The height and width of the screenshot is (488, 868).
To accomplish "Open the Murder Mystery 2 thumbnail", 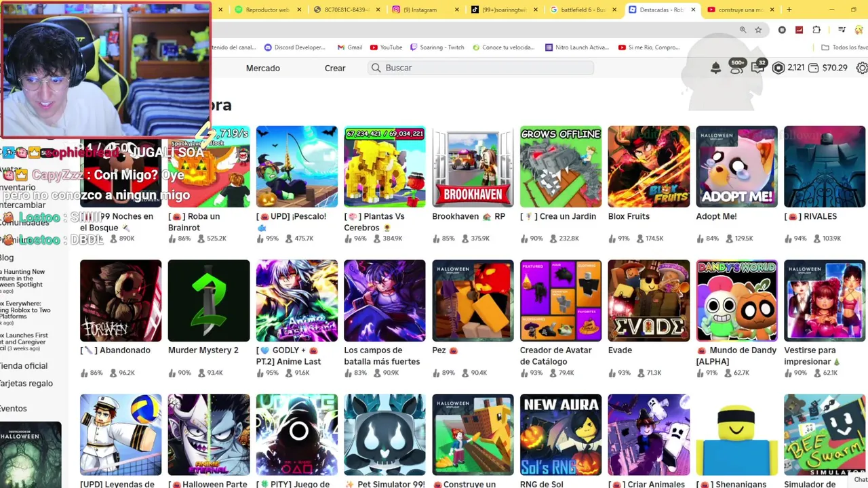I will (209, 301).
